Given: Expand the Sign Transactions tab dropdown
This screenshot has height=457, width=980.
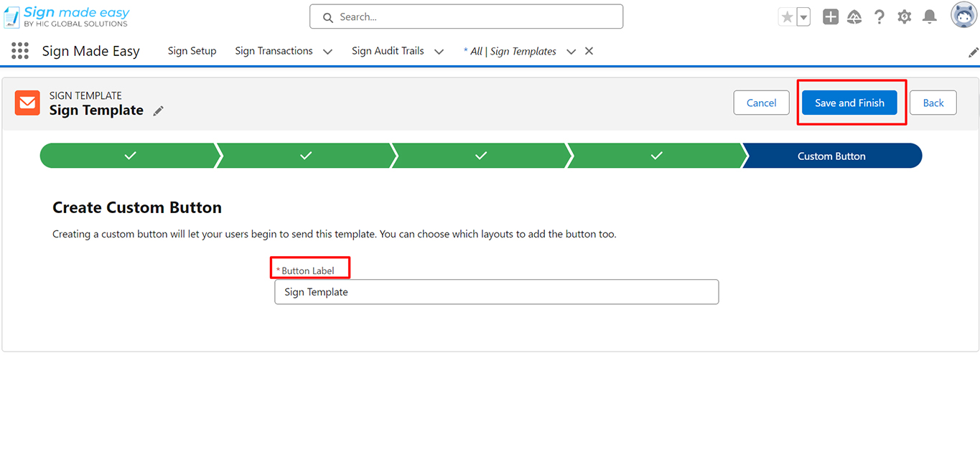Looking at the screenshot, I should (x=328, y=52).
